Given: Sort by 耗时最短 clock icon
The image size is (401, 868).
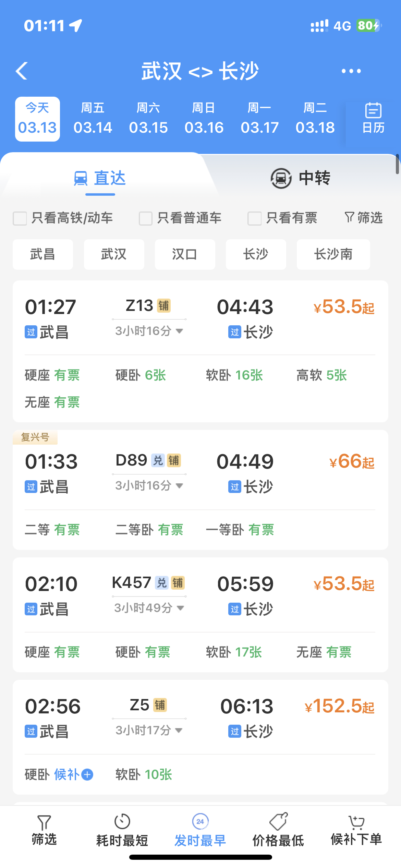Looking at the screenshot, I should coord(122,821).
